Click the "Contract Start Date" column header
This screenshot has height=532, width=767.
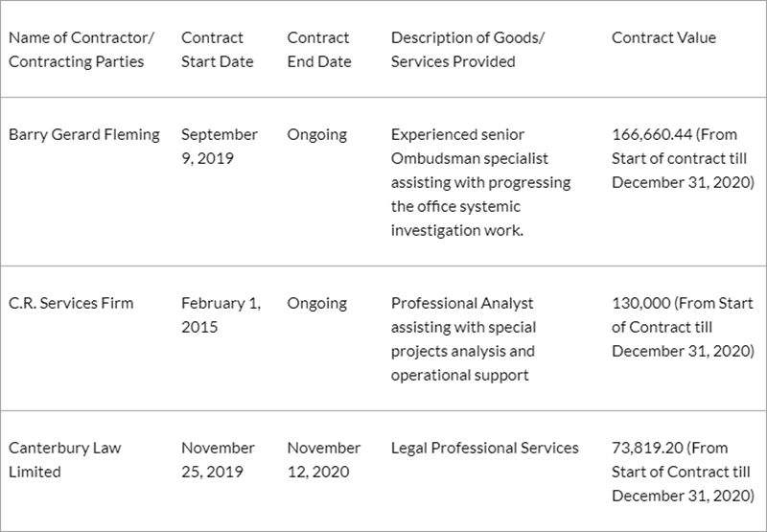218,50
